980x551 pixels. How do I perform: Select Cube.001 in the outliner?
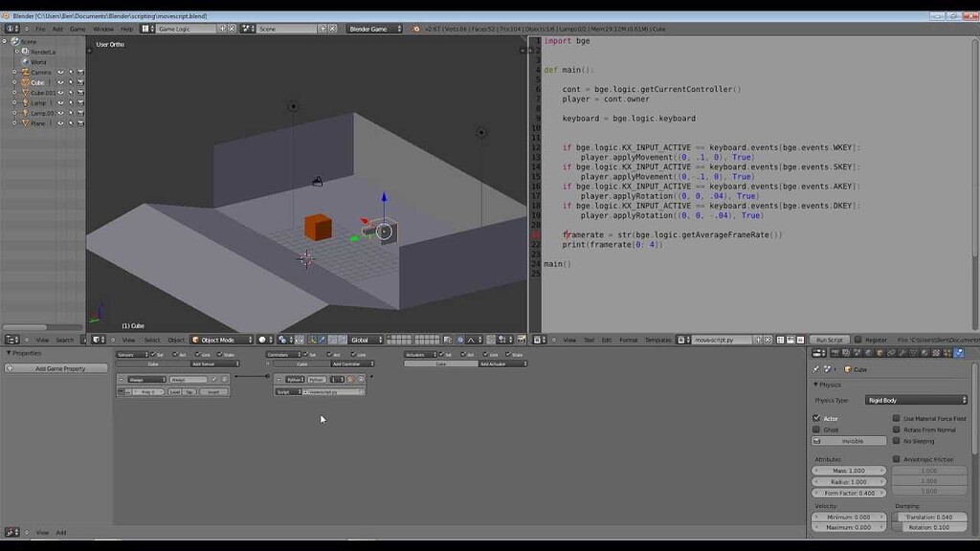[x=43, y=93]
